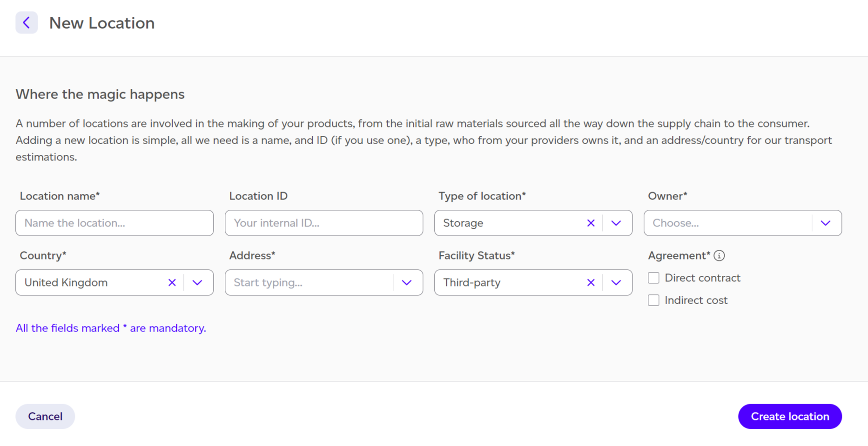Expand the Country dropdown arrow

[197, 283]
